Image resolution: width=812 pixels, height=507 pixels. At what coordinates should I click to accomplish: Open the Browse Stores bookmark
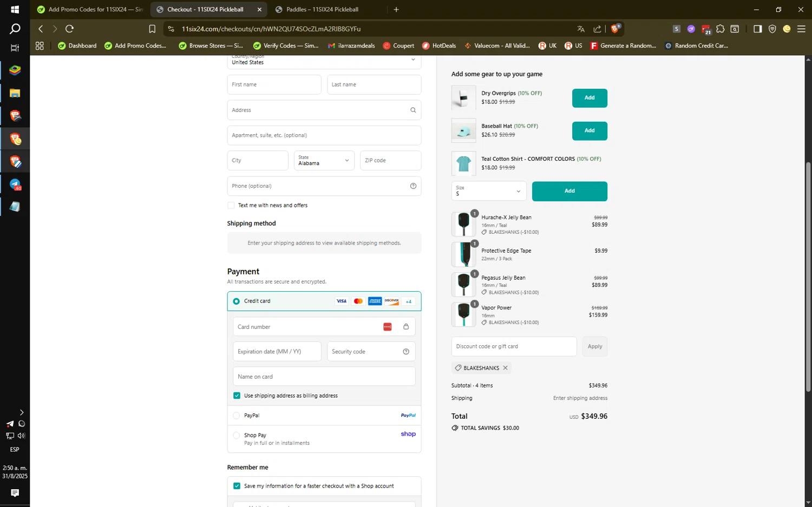[x=211, y=46]
